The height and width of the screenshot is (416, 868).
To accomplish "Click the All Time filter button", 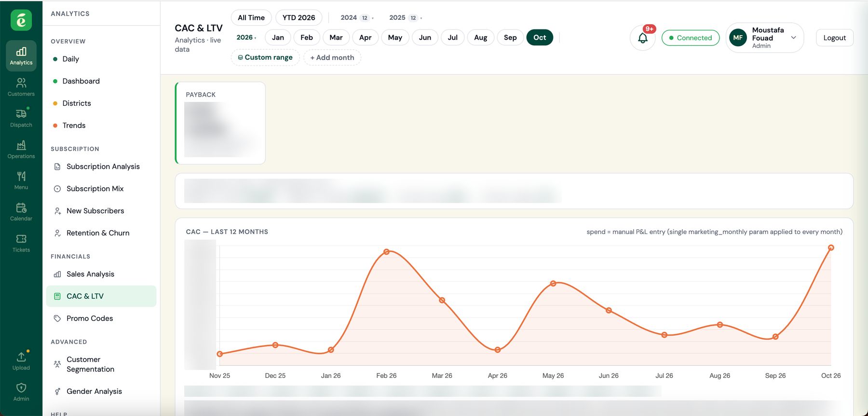I will pos(251,18).
